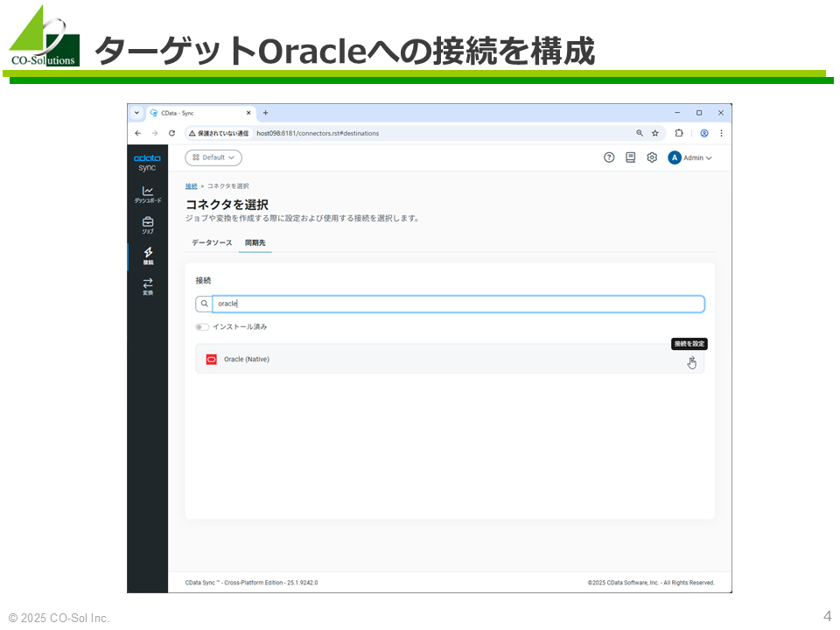This screenshot has width=840, height=630.
Task: Click the コネクタを選択 breadcrumb text
Action: tap(228, 186)
